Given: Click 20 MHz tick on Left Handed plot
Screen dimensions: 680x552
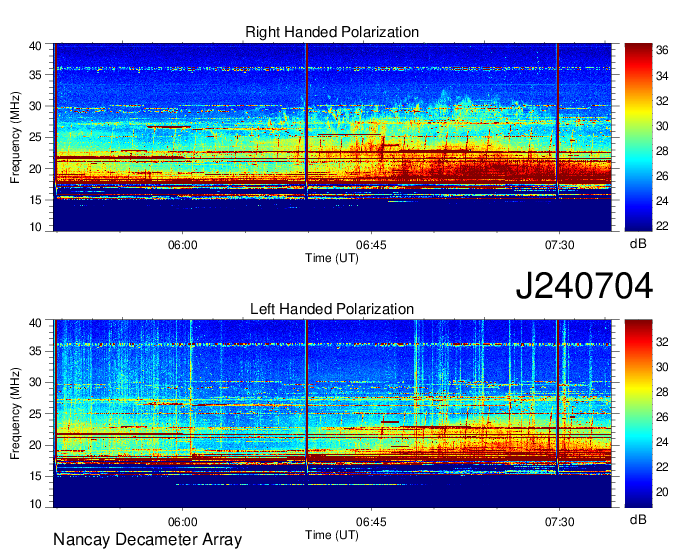Looking at the screenshot, I should coord(36,445).
